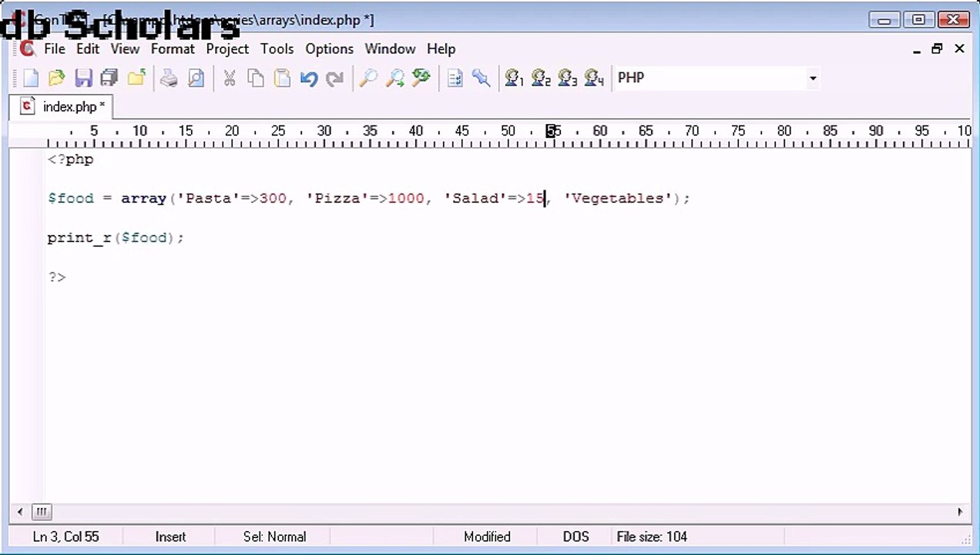Click the Insert mode status indicator
980x555 pixels.
click(x=170, y=536)
